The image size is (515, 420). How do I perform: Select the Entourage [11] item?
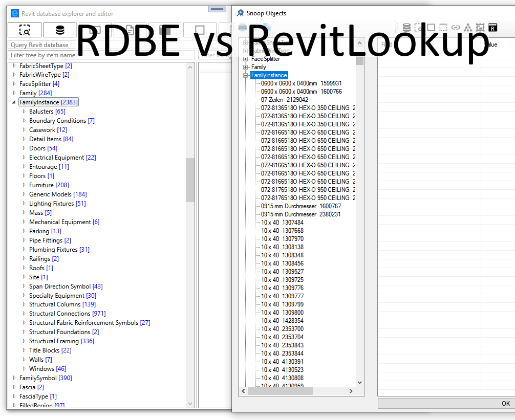coord(49,166)
